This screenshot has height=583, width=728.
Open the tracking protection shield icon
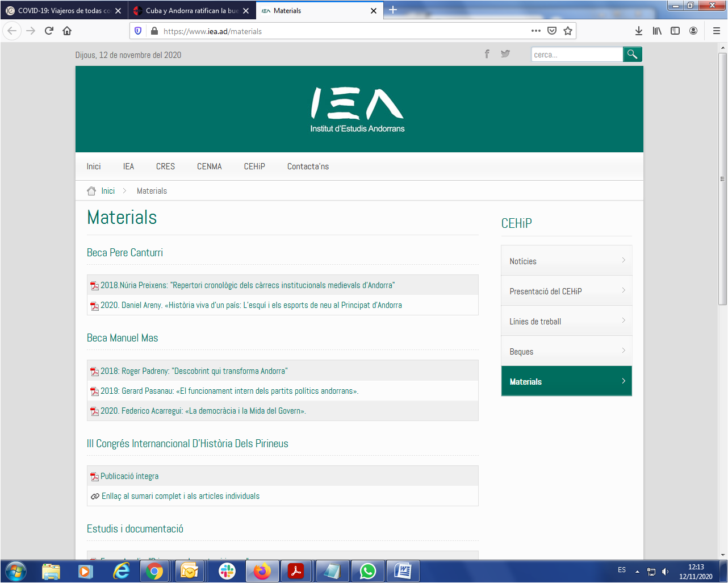click(x=138, y=31)
